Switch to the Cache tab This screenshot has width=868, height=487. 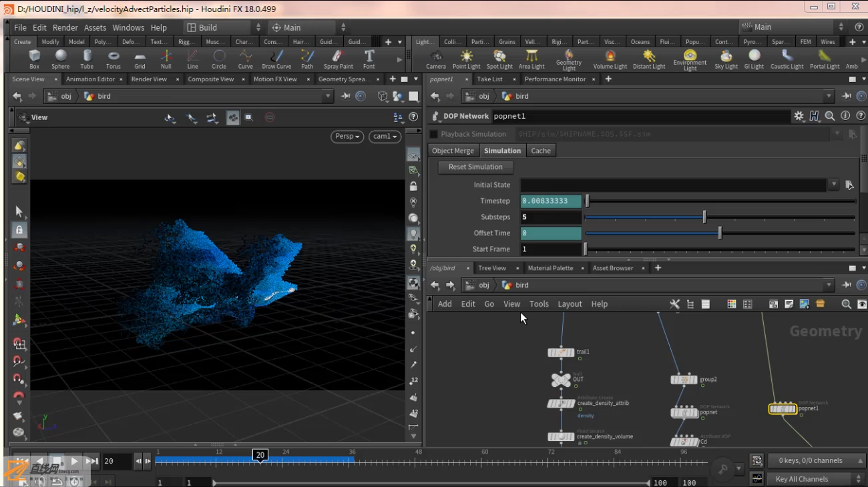[541, 151]
